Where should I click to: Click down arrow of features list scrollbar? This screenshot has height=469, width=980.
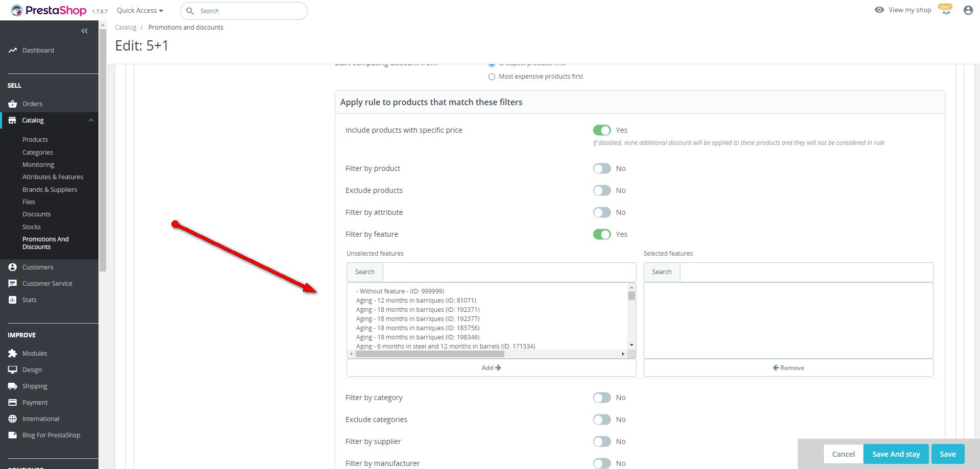coord(632,345)
